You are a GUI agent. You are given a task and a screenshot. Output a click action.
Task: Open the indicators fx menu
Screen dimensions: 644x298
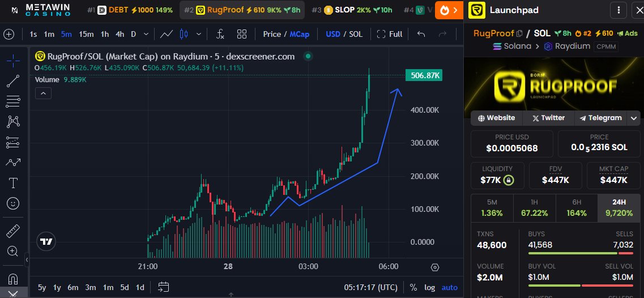click(x=220, y=34)
